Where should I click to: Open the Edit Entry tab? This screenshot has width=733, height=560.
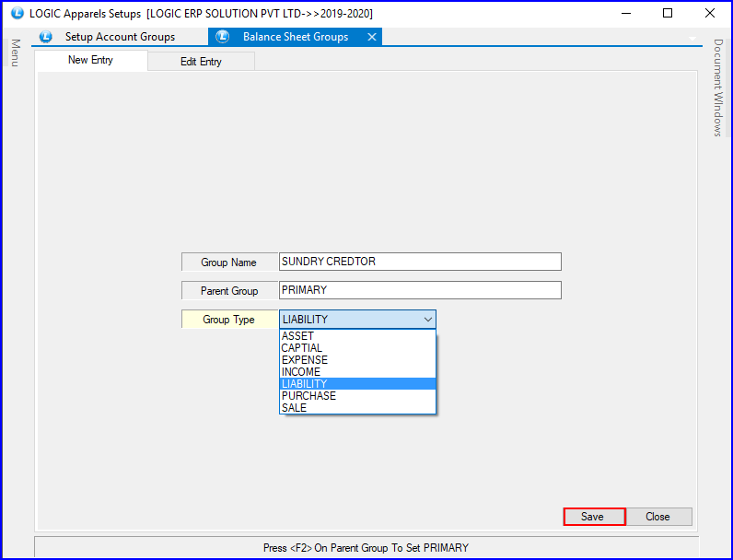[x=201, y=62]
